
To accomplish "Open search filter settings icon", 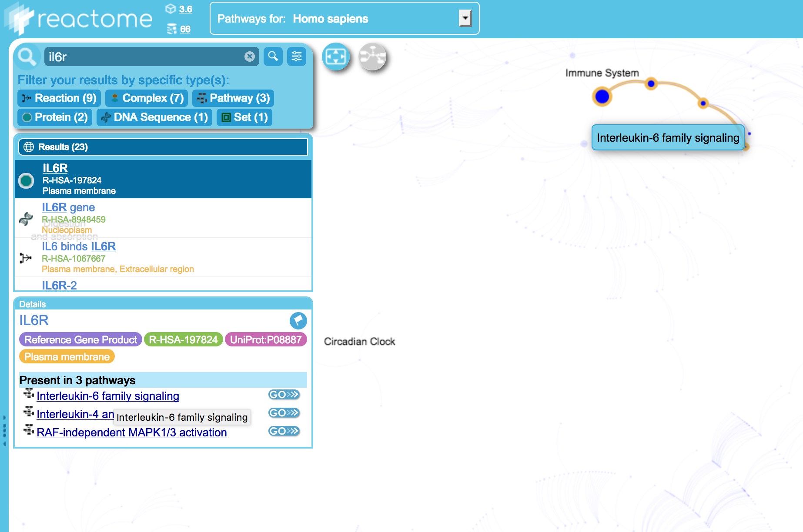I will (x=297, y=57).
